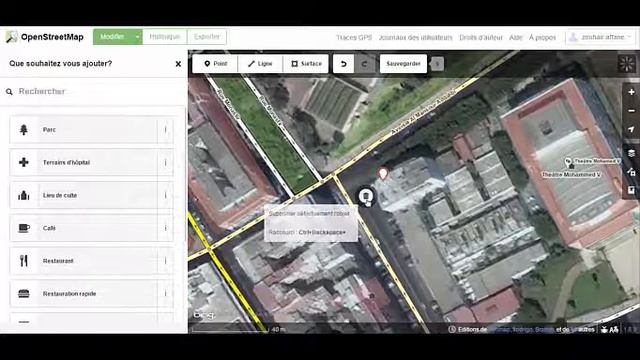Show info for the Café preset
Image resolution: width=640 pixels, height=360 pixels.
coord(165,228)
